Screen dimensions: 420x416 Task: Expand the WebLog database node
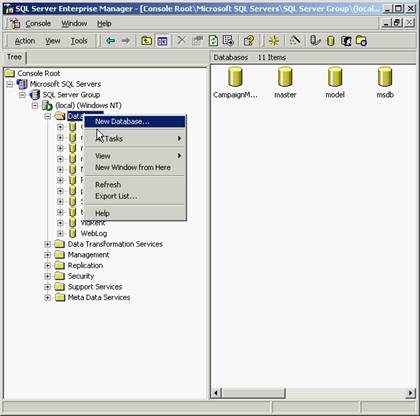[60, 233]
